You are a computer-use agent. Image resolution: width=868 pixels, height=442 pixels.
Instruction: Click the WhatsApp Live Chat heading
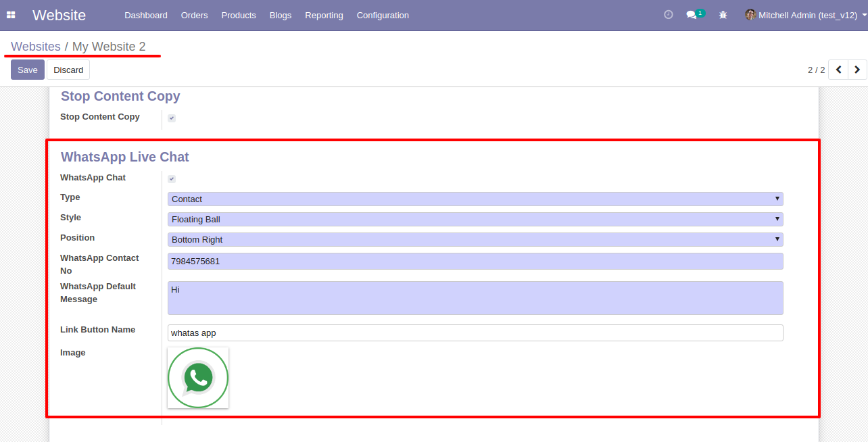click(x=125, y=157)
